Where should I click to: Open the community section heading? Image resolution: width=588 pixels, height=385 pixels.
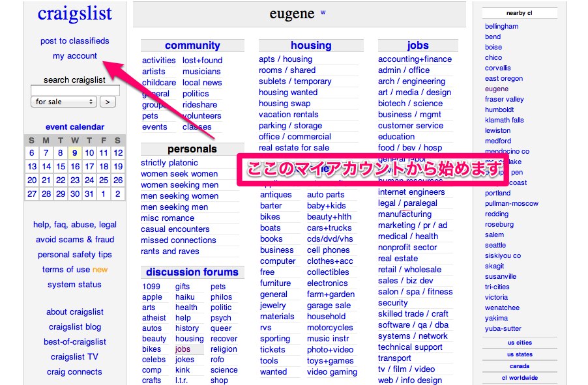point(192,46)
